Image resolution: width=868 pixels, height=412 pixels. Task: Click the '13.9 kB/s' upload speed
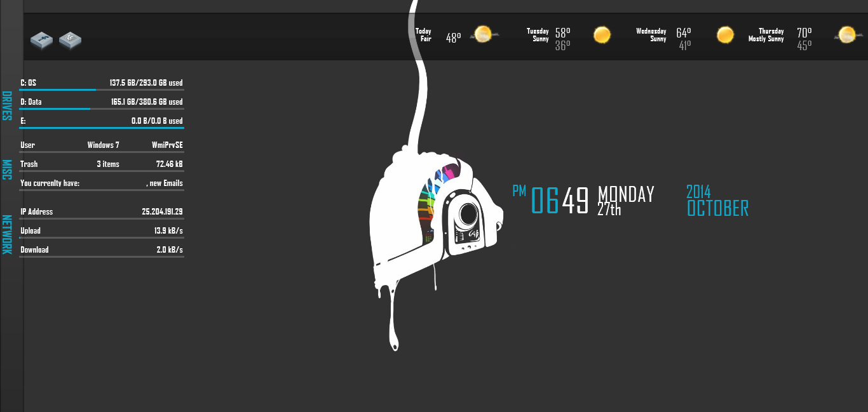[x=168, y=230]
